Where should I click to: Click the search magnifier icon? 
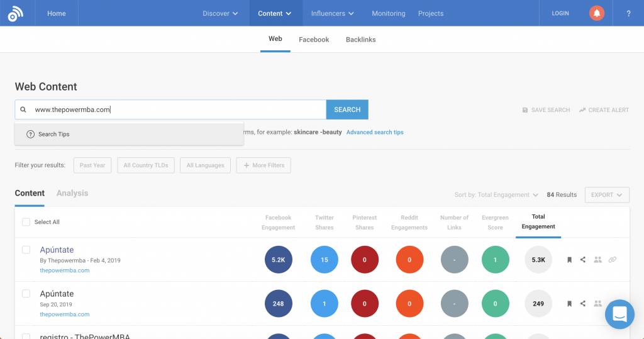[x=23, y=109]
